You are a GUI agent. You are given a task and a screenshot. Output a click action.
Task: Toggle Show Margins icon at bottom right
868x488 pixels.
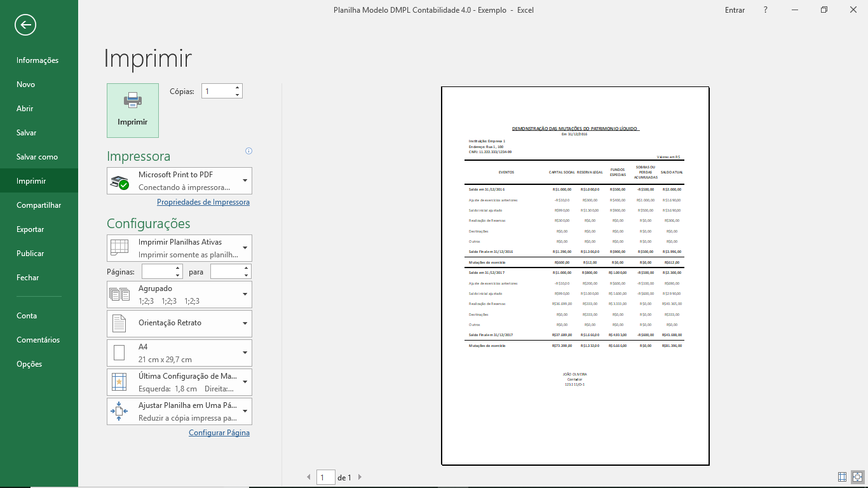click(842, 477)
